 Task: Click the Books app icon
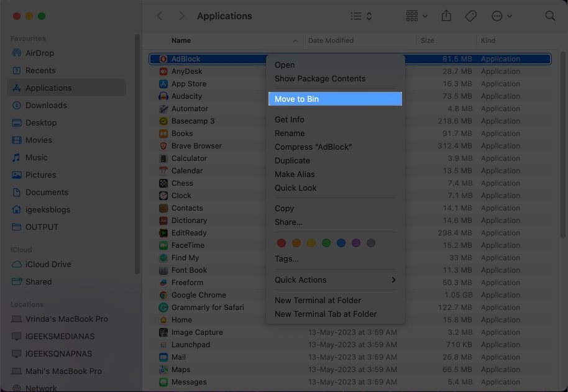pos(163,134)
